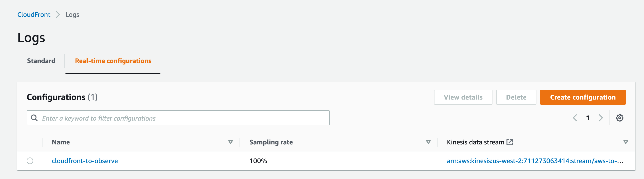Viewport: 644px width, 179px height.
Task: Open table preferences gear icon
Action: [619, 118]
